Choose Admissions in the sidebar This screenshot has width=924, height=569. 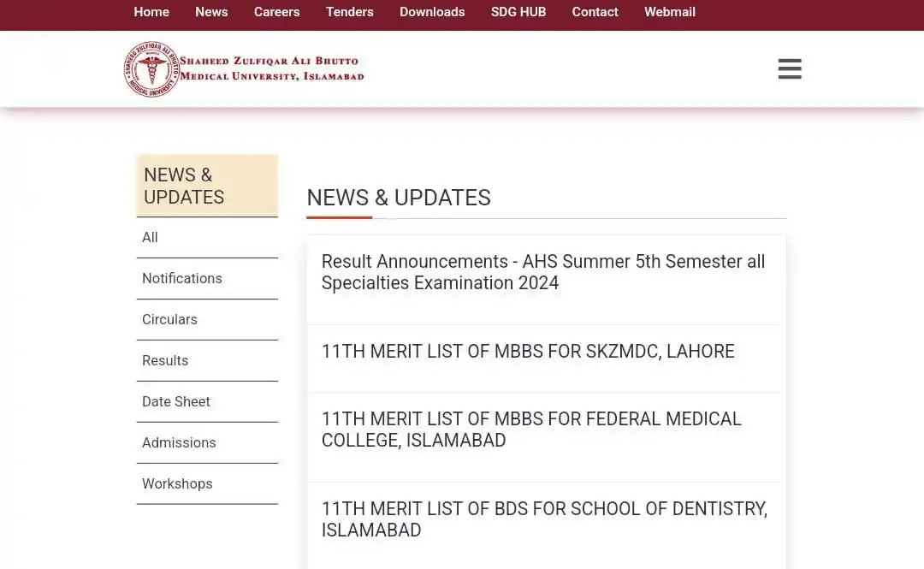point(179,442)
